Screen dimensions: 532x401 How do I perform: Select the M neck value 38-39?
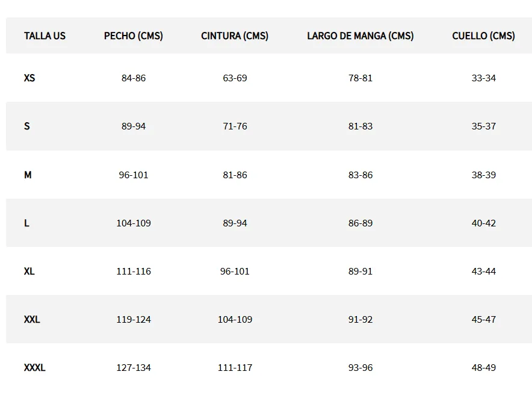484,175
